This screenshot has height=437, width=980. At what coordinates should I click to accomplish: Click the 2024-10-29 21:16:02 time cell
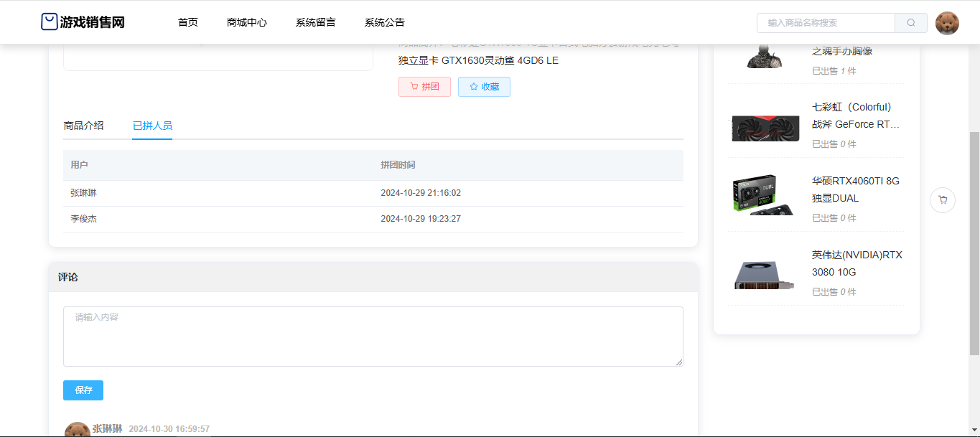[x=421, y=193]
